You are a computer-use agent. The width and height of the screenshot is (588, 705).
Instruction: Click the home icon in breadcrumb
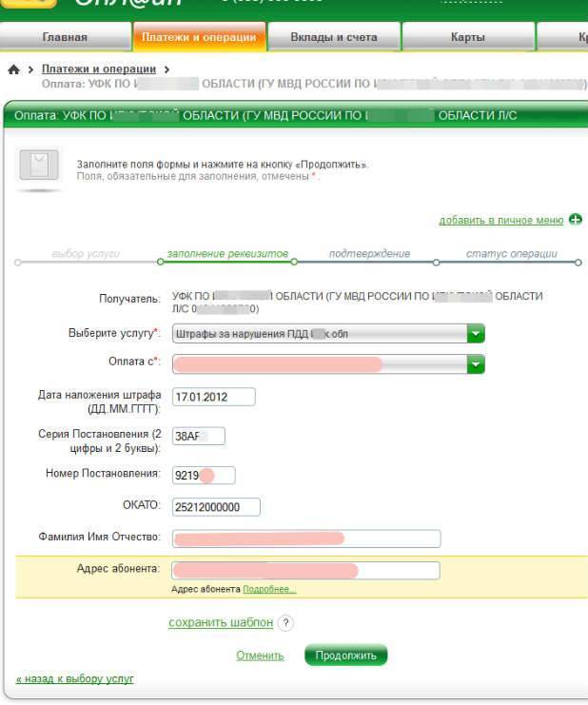pos(13,70)
